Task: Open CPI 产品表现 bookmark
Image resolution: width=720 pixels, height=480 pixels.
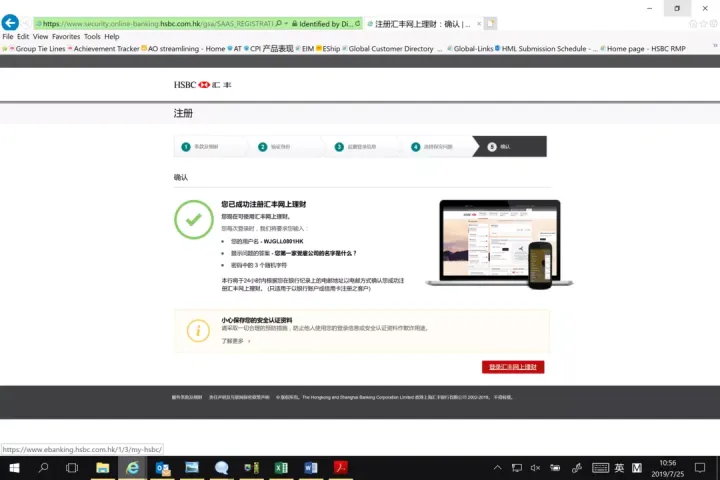Action: 269,48
